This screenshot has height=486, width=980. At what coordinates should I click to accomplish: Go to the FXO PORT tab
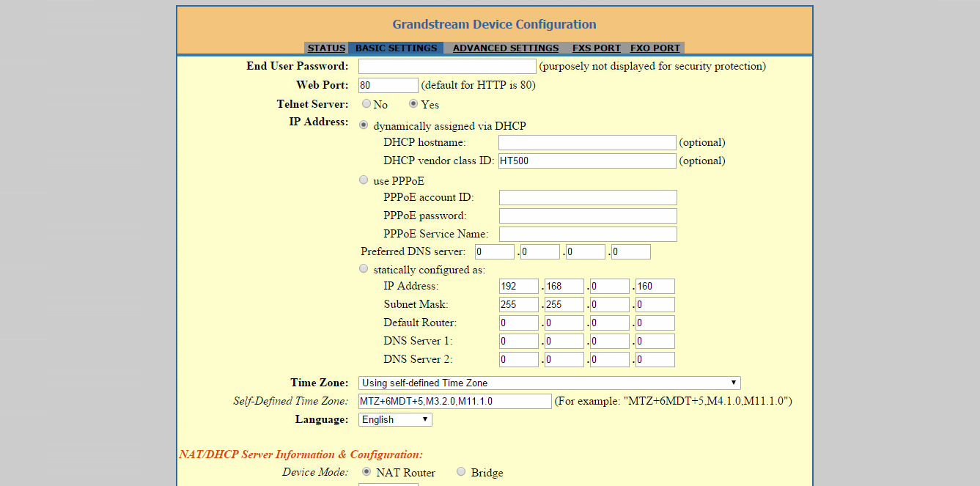click(x=655, y=48)
